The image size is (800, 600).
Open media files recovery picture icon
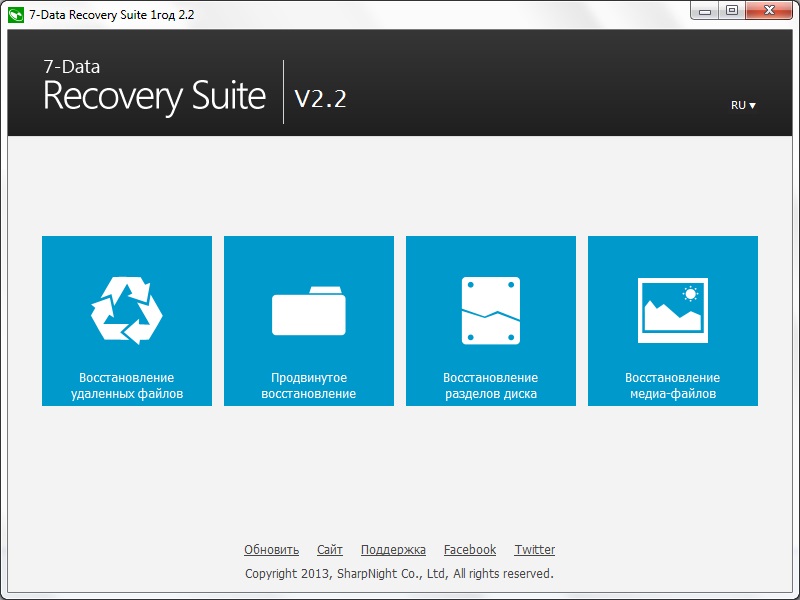[x=672, y=310]
